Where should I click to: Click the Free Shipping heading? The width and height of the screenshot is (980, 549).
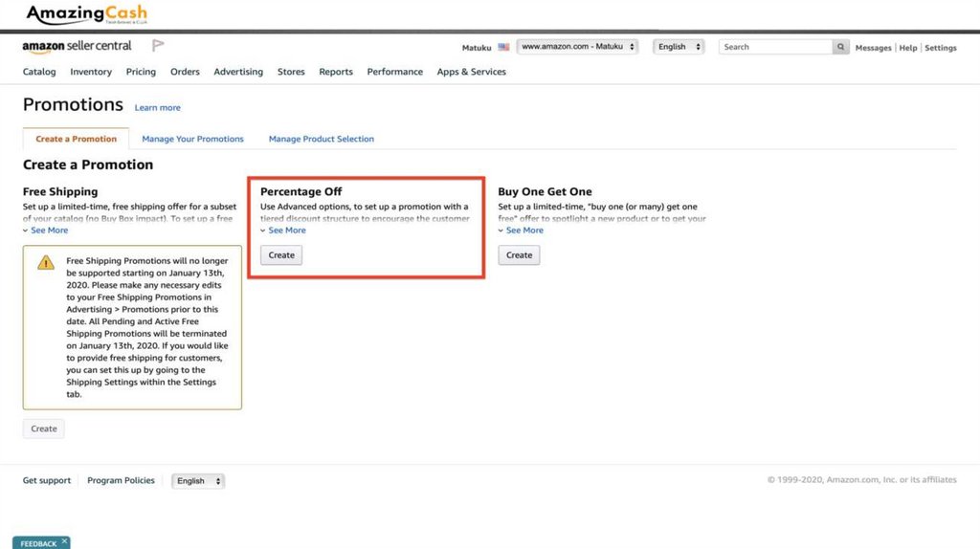pos(60,191)
